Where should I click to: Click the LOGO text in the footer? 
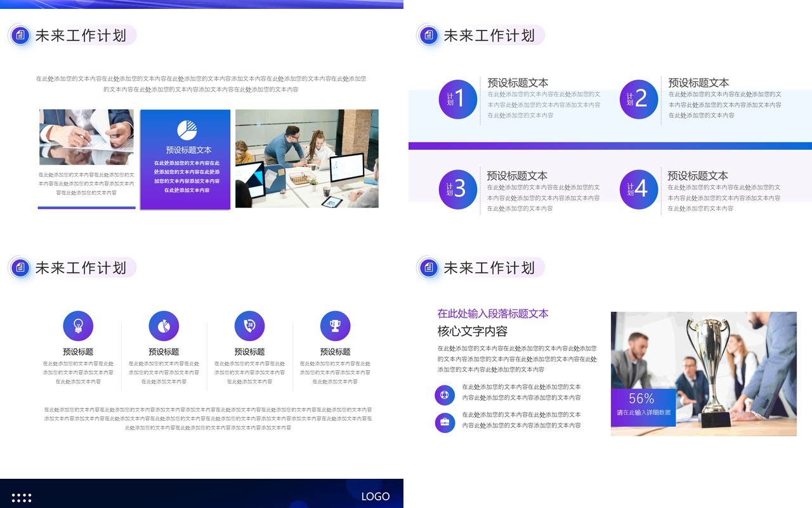[376, 497]
